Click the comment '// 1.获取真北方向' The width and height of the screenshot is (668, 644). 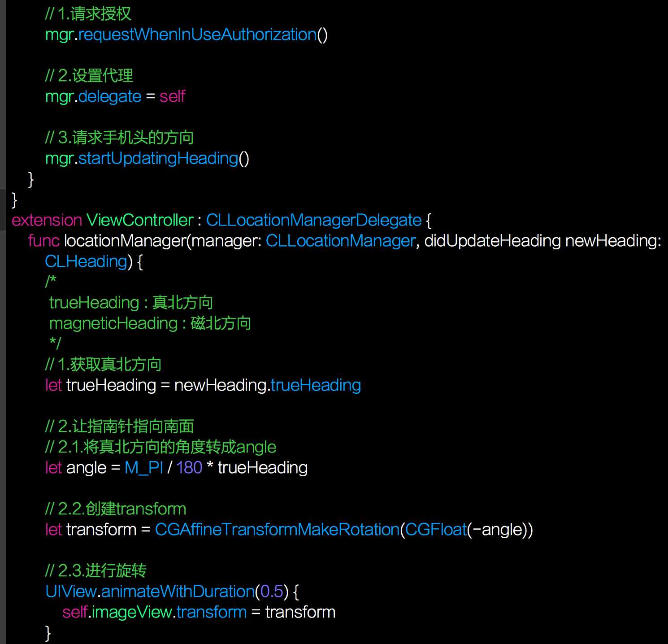(103, 365)
